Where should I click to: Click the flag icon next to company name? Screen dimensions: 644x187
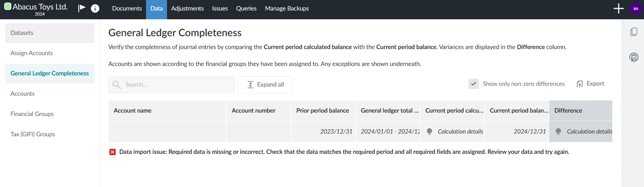click(x=82, y=8)
